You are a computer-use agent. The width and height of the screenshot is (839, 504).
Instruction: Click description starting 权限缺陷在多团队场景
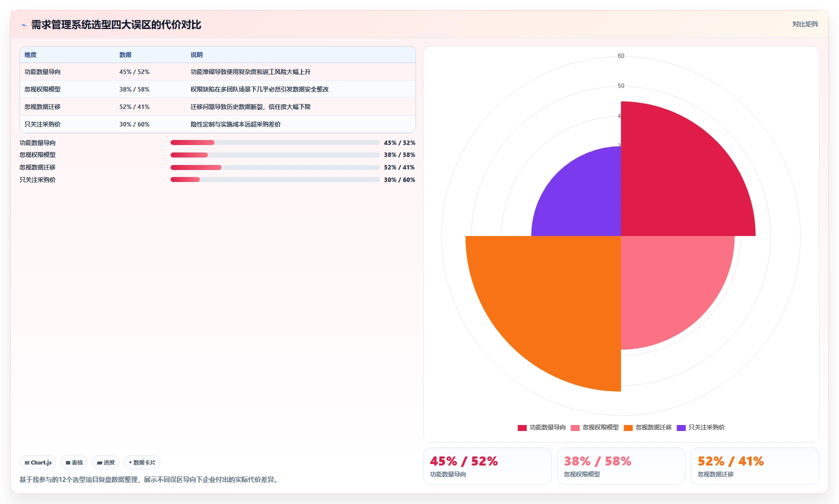pyautogui.click(x=259, y=89)
